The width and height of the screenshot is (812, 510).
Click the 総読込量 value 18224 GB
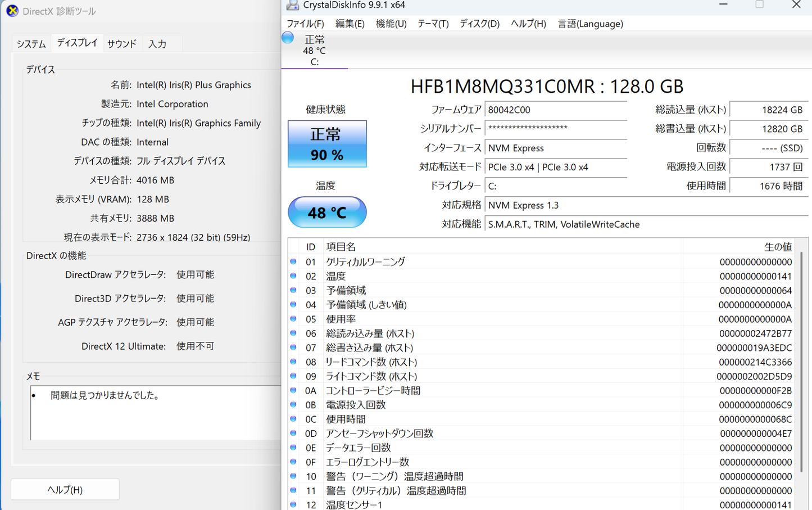point(769,110)
